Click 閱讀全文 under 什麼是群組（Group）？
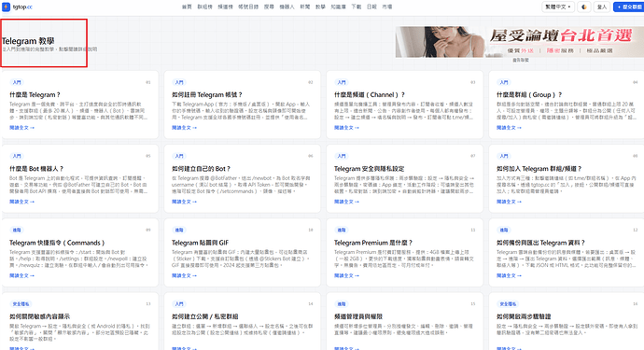Viewport: 644px width, 350px height. (509, 128)
